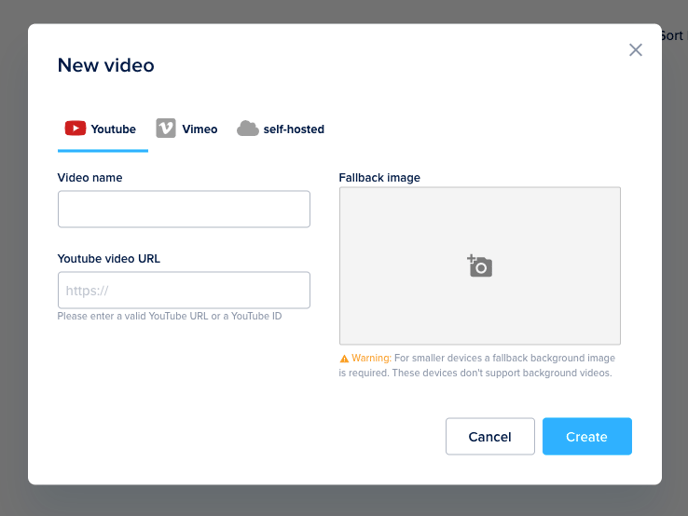Click the Vimeo logo icon
Viewport: 688px width, 516px height.
click(x=166, y=128)
